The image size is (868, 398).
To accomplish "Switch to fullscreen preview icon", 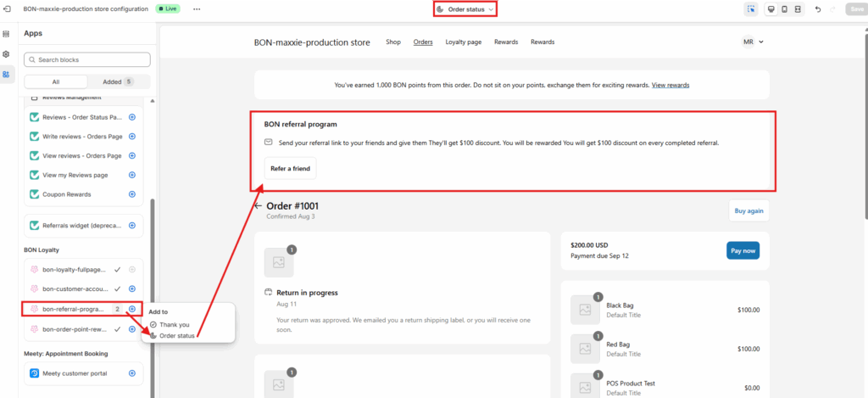I will click(x=798, y=8).
